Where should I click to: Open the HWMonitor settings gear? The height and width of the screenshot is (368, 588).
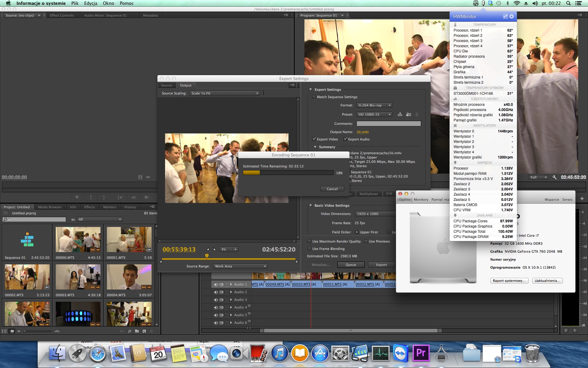coord(511,16)
